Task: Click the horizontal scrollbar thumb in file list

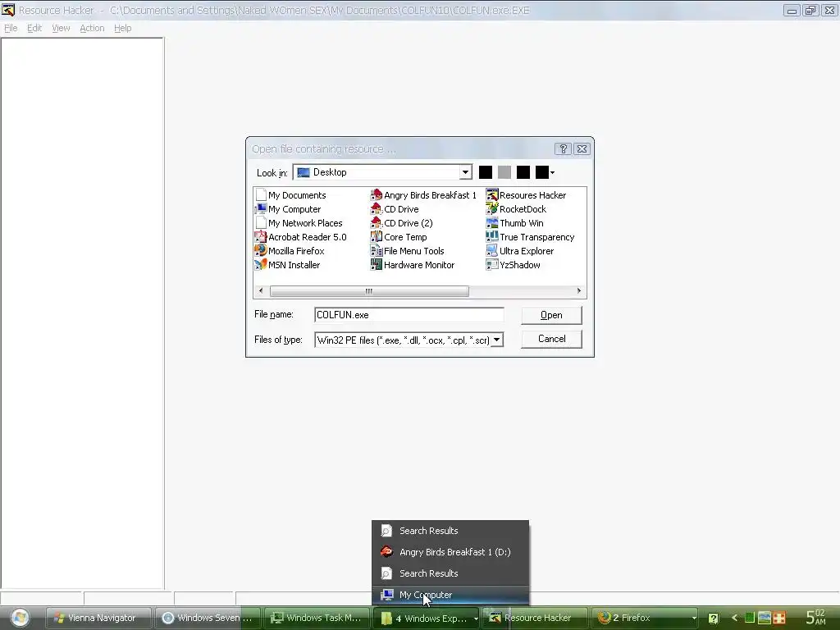Action: pyautogui.click(x=369, y=291)
